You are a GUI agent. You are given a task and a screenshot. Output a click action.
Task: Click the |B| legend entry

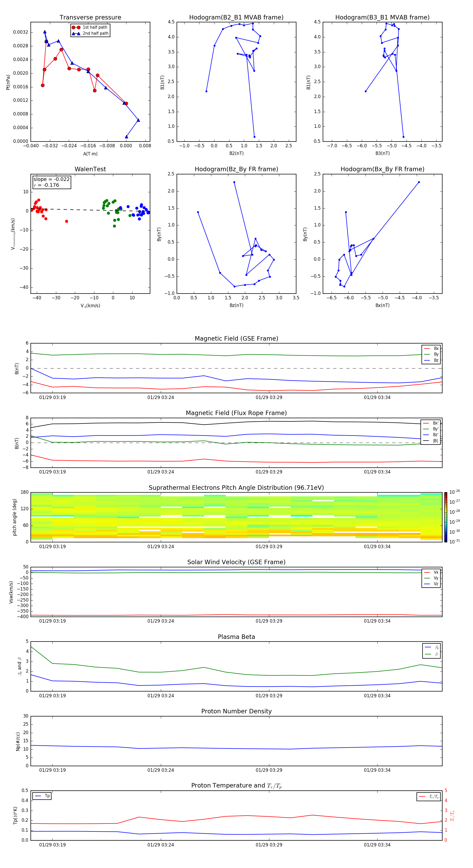pyautogui.click(x=431, y=441)
